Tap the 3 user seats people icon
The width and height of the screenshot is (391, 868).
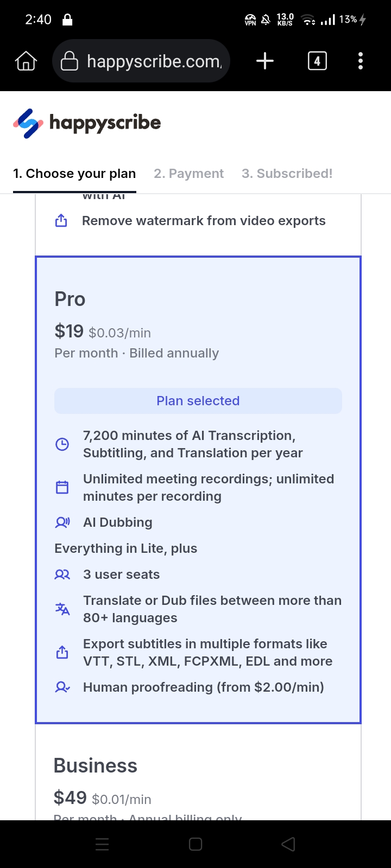62,575
